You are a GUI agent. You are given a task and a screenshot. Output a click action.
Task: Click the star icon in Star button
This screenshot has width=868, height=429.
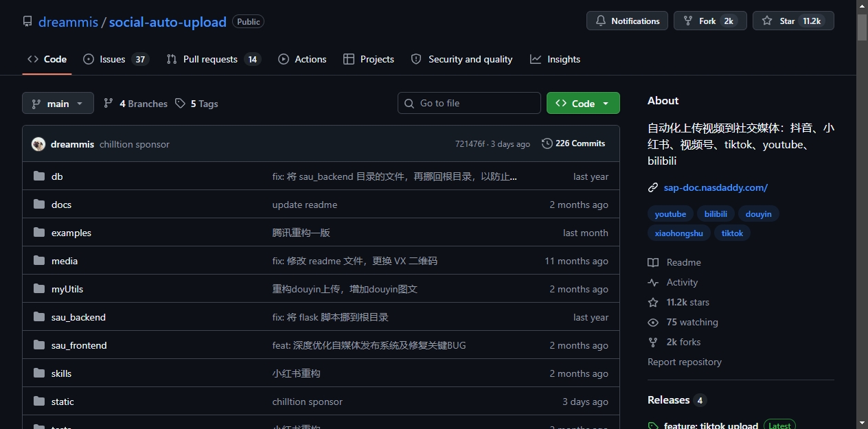coord(767,21)
